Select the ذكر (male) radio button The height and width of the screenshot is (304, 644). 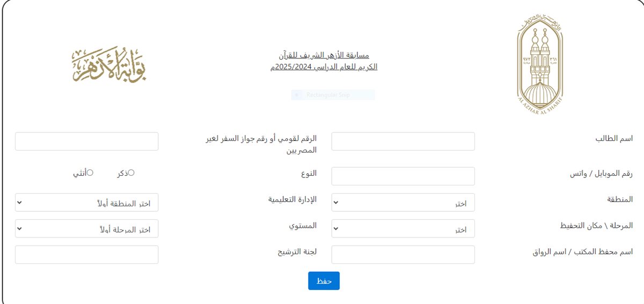click(131, 173)
